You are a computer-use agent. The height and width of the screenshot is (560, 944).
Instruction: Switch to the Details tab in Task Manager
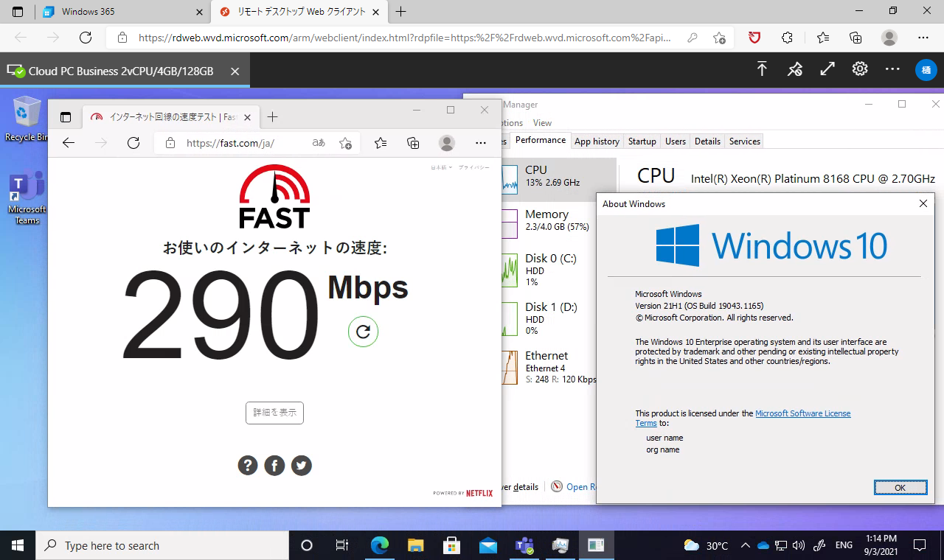pos(707,141)
